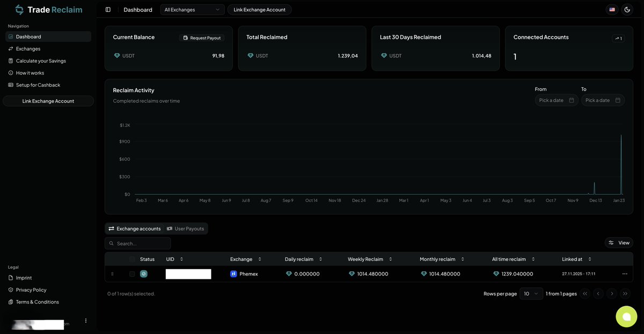Open the View columns options
The width and height of the screenshot is (644, 334).
(619, 243)
